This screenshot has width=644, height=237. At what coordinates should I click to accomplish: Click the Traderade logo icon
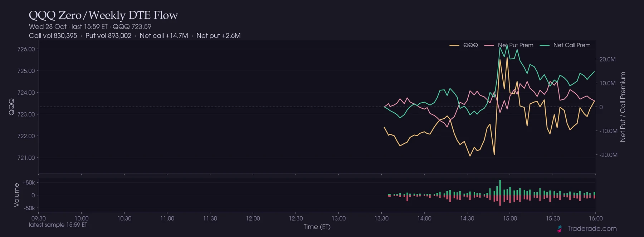(x=560, y=229)
